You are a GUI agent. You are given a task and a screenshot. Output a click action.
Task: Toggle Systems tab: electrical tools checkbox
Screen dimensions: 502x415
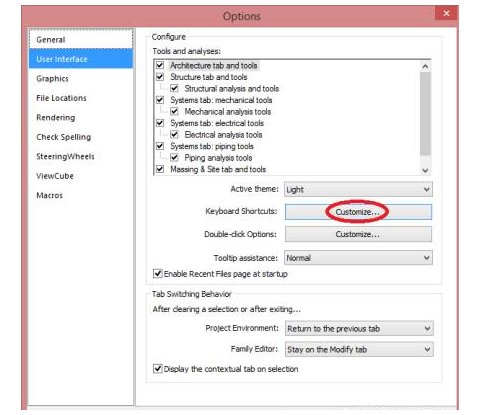[x=160, y=123]
